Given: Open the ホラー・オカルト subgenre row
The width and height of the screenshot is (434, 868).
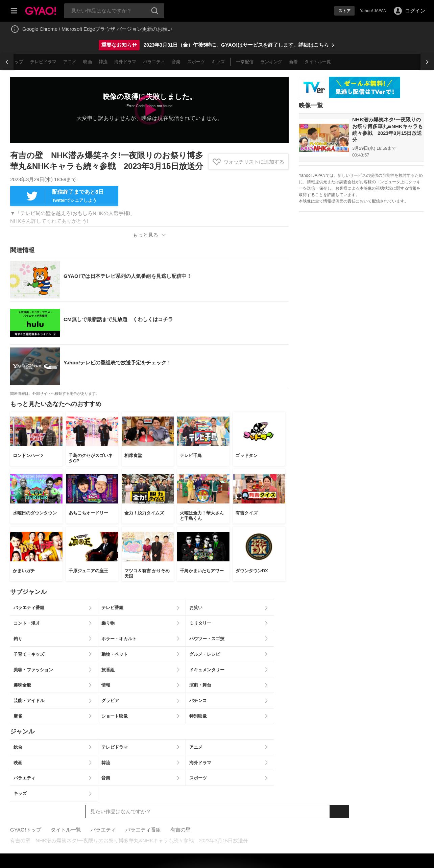Looking at the screenshot, I should click(x=142, y=639).
